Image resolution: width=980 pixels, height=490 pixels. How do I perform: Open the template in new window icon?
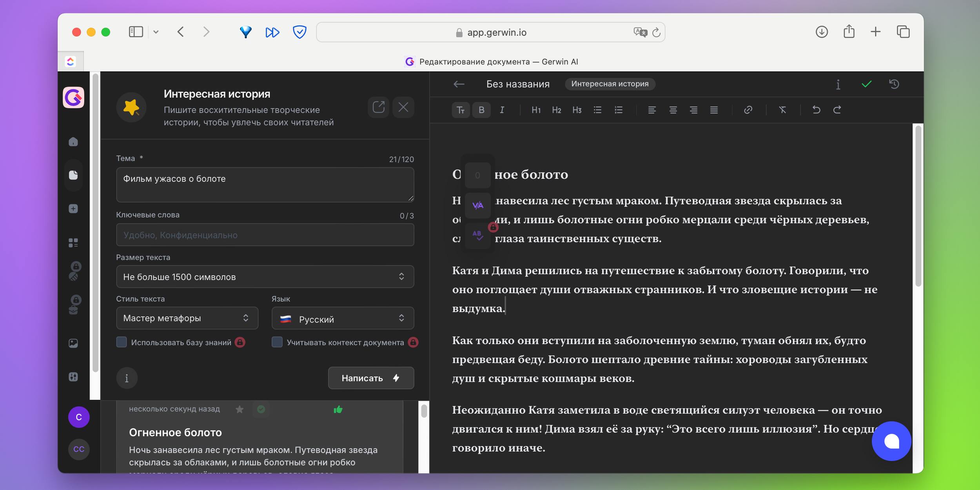[x=378, y=107]
